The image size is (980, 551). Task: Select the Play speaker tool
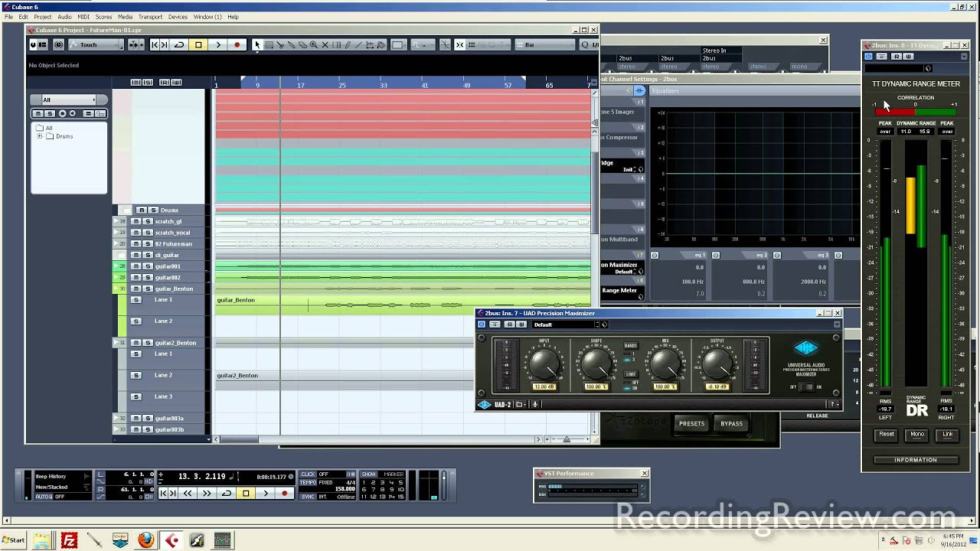click(370, 45)
